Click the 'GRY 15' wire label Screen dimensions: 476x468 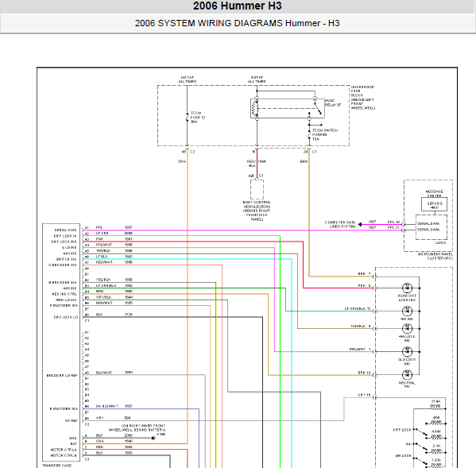click(364, 395)
